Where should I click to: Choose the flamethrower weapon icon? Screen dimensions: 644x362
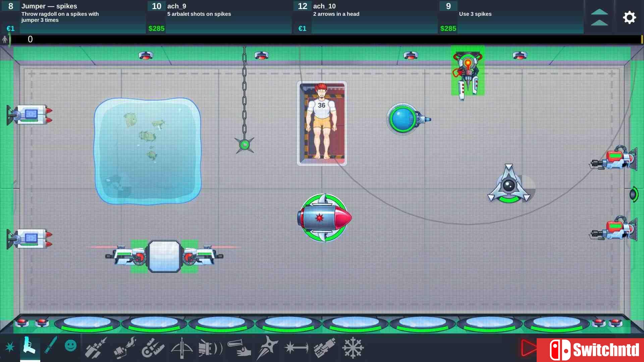124,348
